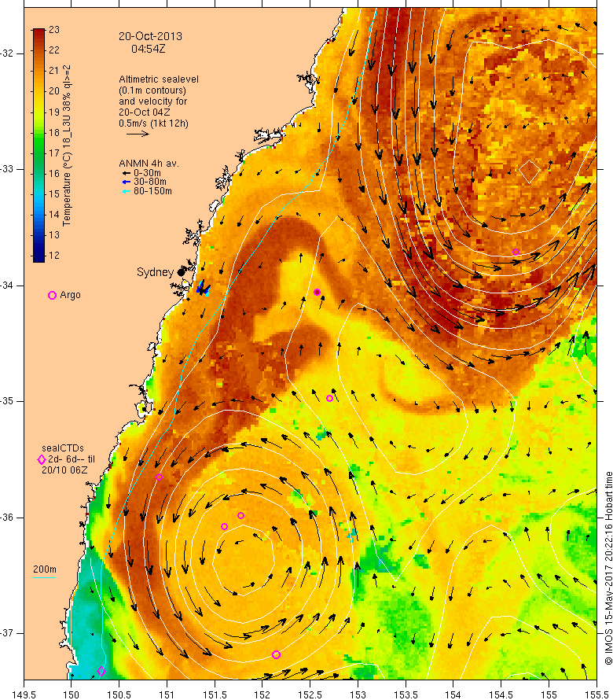Click the colorbar value 20 label
The width and height of the screenshot is (613, 700).
point(54,91)
